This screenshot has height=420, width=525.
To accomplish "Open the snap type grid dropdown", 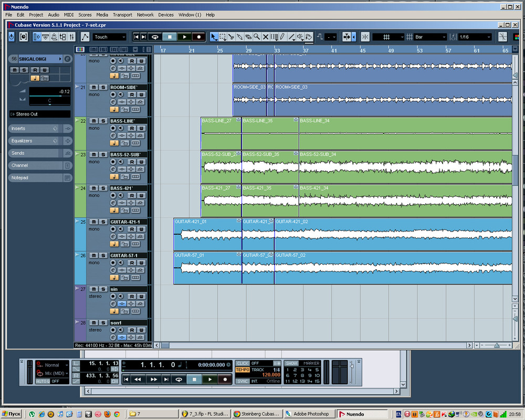I will 388,37.
